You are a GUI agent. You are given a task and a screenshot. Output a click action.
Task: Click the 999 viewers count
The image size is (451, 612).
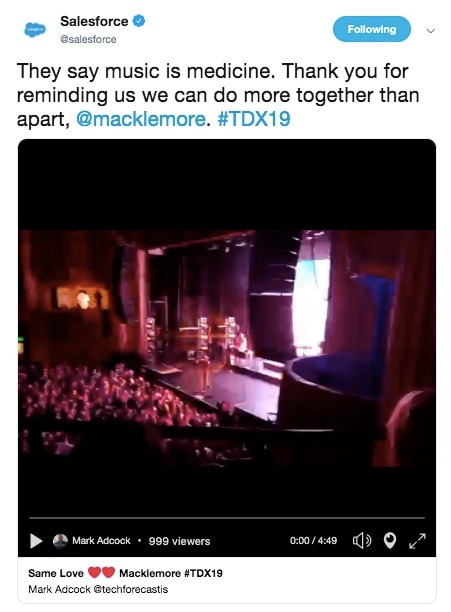point(179,541)
